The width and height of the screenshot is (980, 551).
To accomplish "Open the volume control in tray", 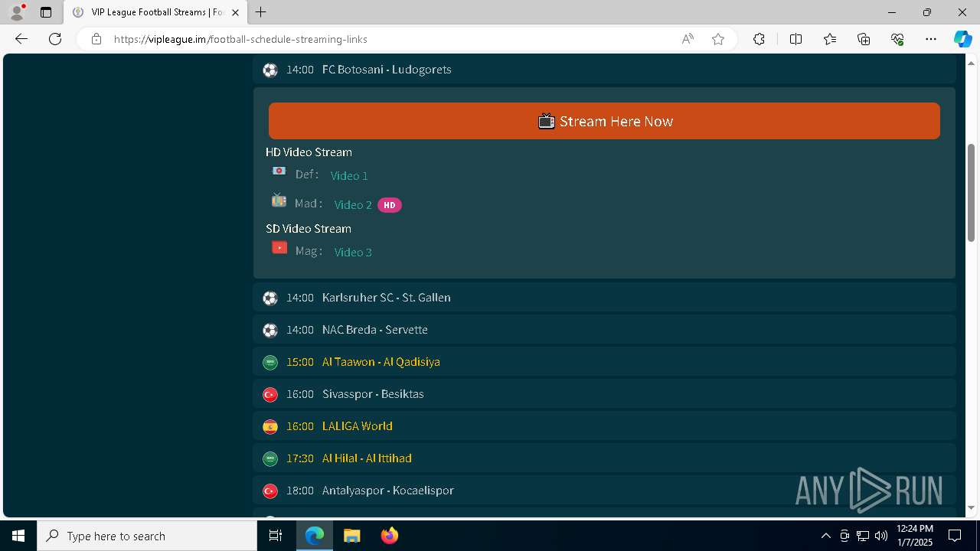I will pyautogui.click(x=881, y=536).
